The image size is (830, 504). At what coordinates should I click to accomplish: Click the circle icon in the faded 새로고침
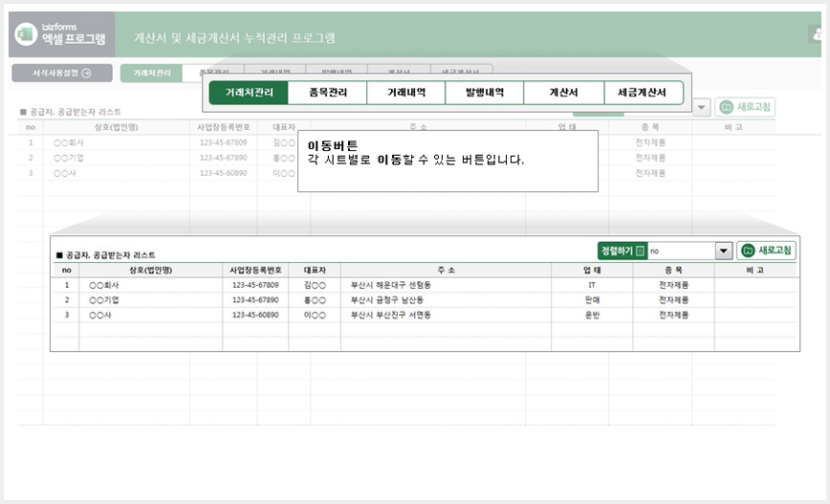727,107
